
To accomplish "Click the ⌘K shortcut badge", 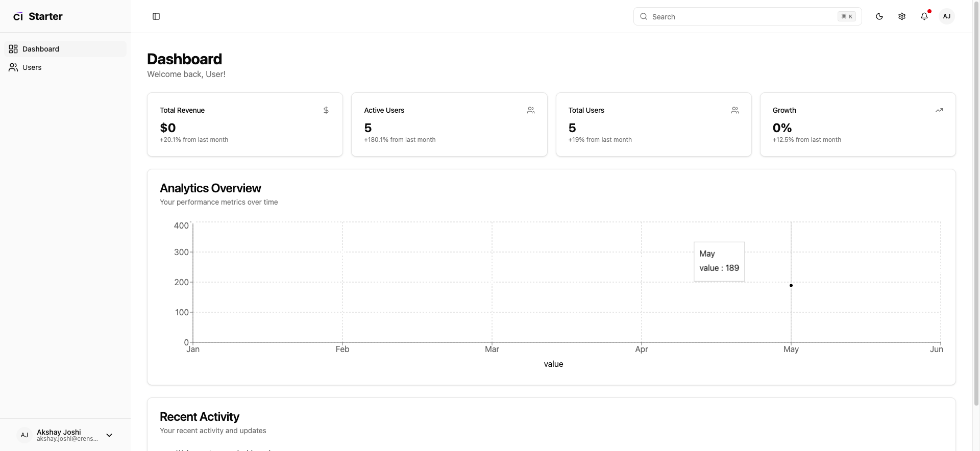I will pyautogui.click(x=847, y=16).
